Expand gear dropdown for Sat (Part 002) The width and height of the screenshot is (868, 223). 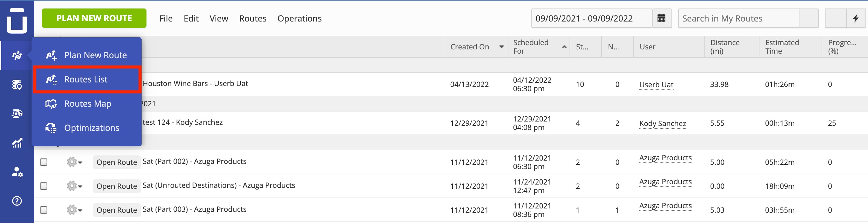pos(75,162)
